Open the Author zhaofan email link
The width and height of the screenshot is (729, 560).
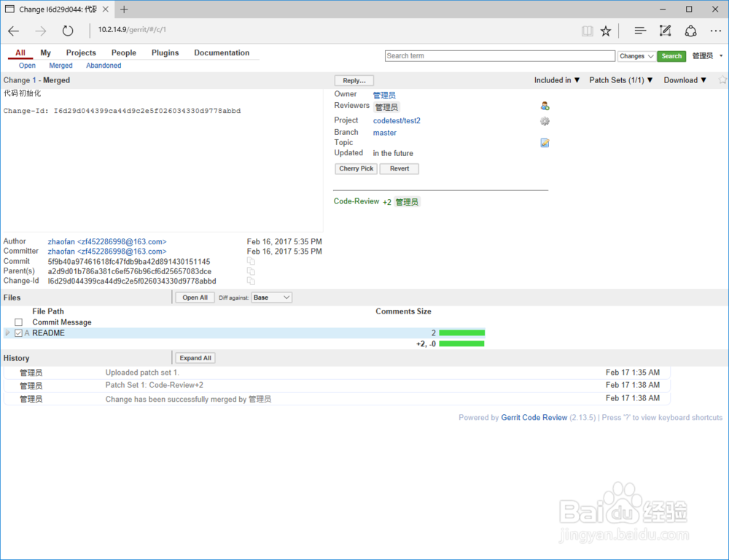coord(107,241)
